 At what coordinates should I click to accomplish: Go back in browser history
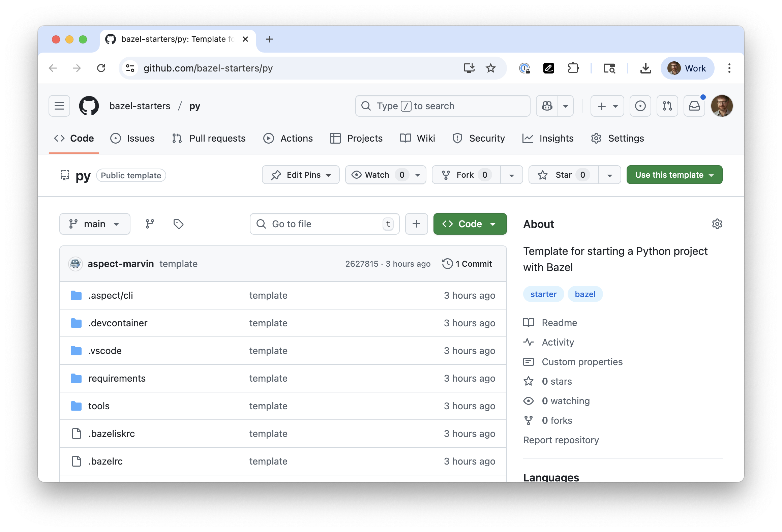coord(53,68)
